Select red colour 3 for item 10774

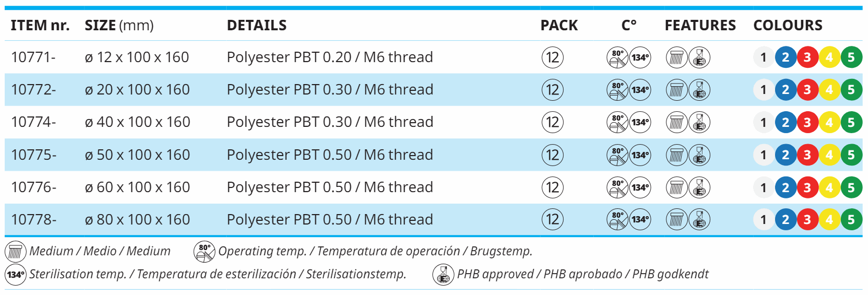pyautogui.click(x=807, y=123)
